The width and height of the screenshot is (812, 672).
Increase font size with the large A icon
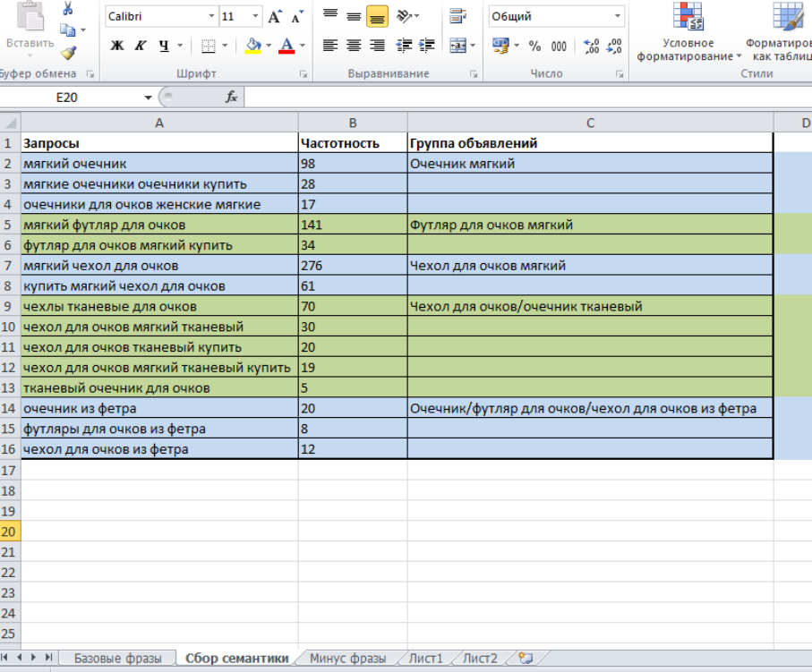click(x=275, y=17)
